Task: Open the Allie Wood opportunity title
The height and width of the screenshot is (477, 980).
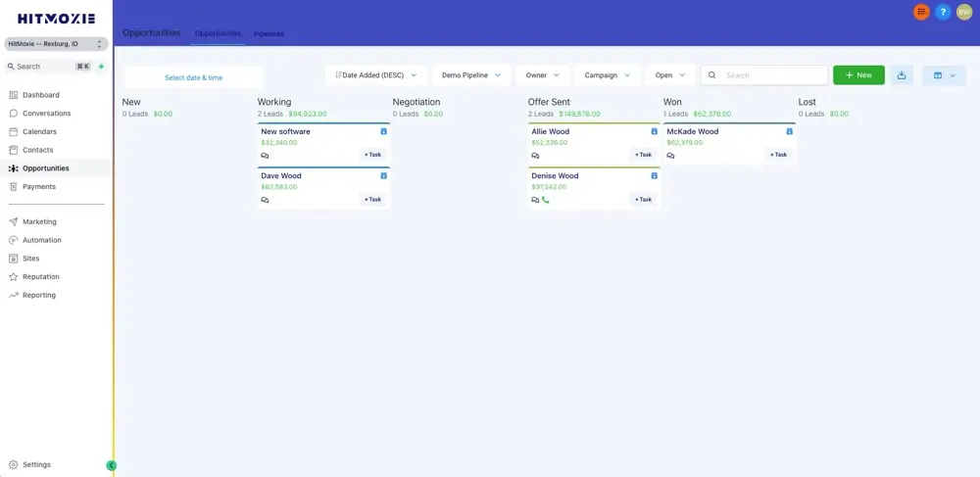Action: tap(551, 131)
